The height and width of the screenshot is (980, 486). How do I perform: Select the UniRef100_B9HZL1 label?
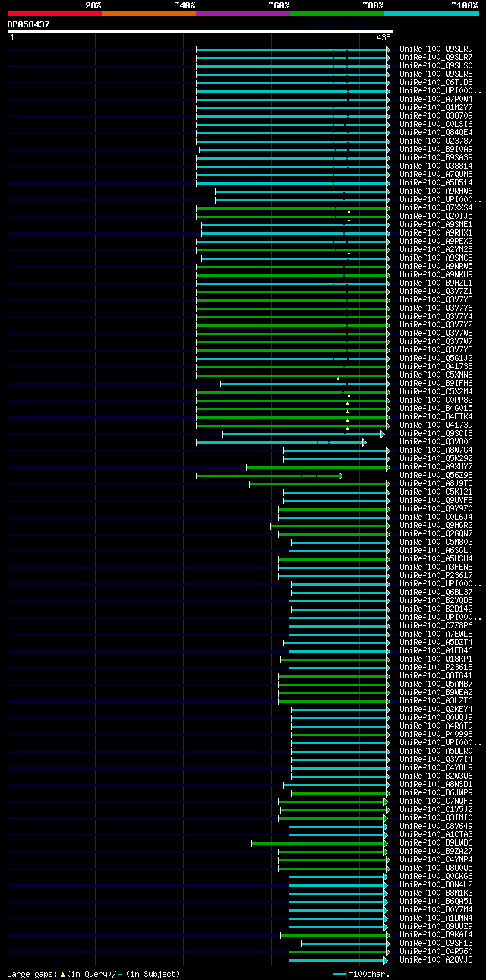click(x=437, y=283)
